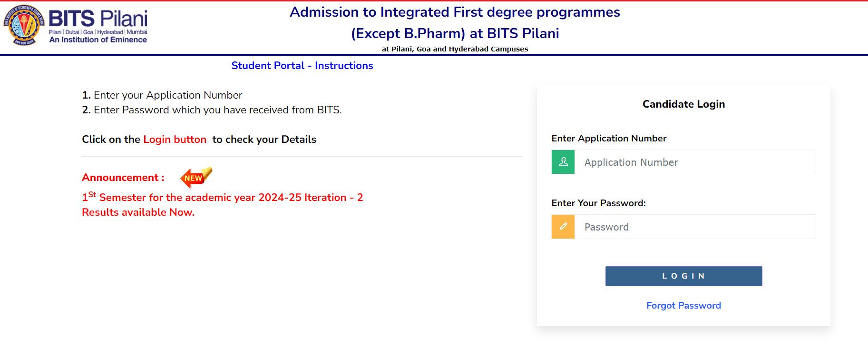Image resolution: width=868 pixels, height=351 pixels.
Task: Click instruction '1. Enter your Application Number'
Action: [162, 95]
